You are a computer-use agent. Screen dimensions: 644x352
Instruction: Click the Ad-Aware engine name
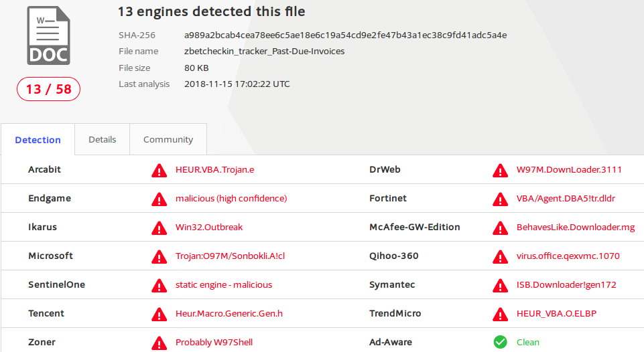point(391,342)
